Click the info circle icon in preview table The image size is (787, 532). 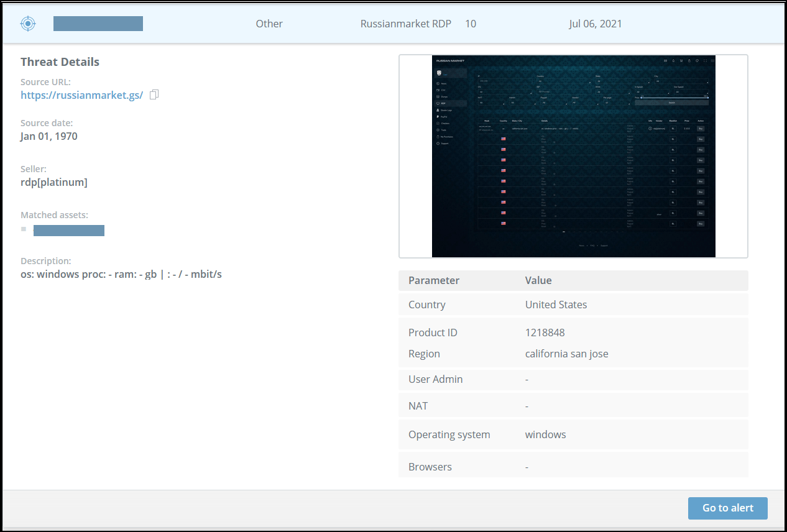pyautogui.click(x=650, y=129)
